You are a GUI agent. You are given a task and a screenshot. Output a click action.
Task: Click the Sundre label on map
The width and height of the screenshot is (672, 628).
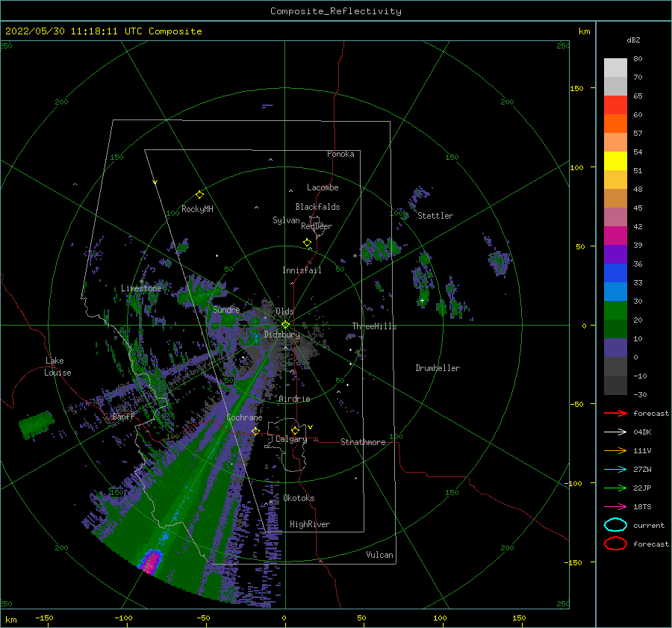click(226, 309)
